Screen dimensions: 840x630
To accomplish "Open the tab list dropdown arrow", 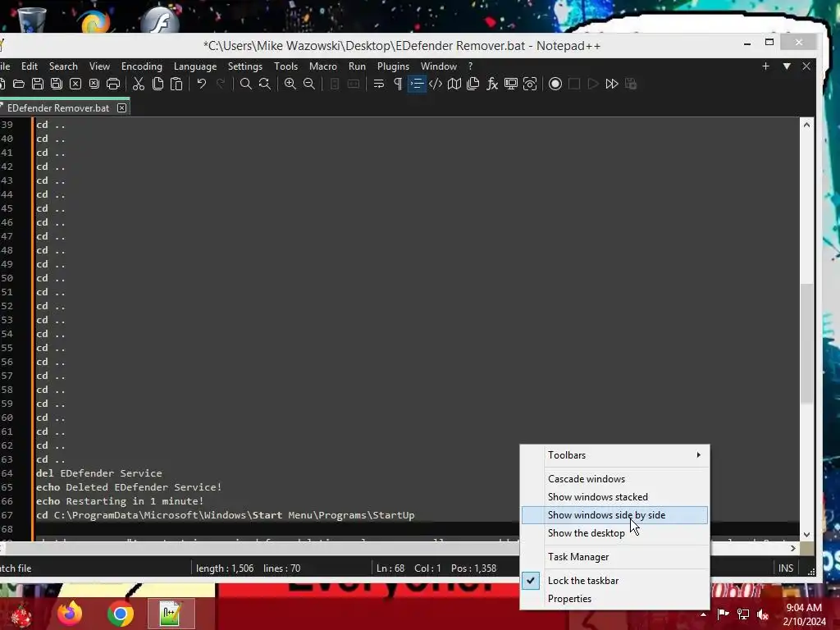I will coord(787,66).
